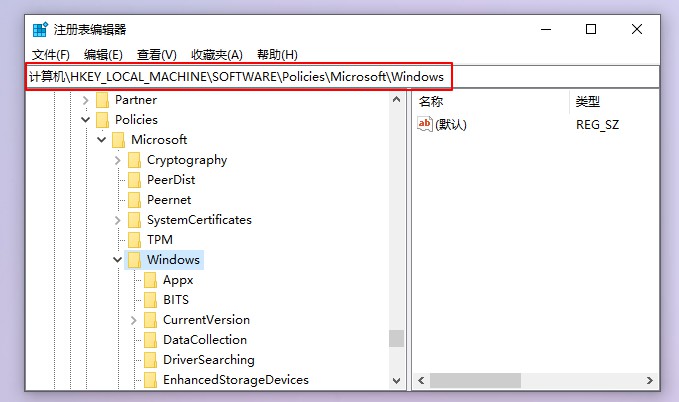Screen dimensions: 679x402
Task: Open the 查看(V) menu
Action: (x=156, y=55)
